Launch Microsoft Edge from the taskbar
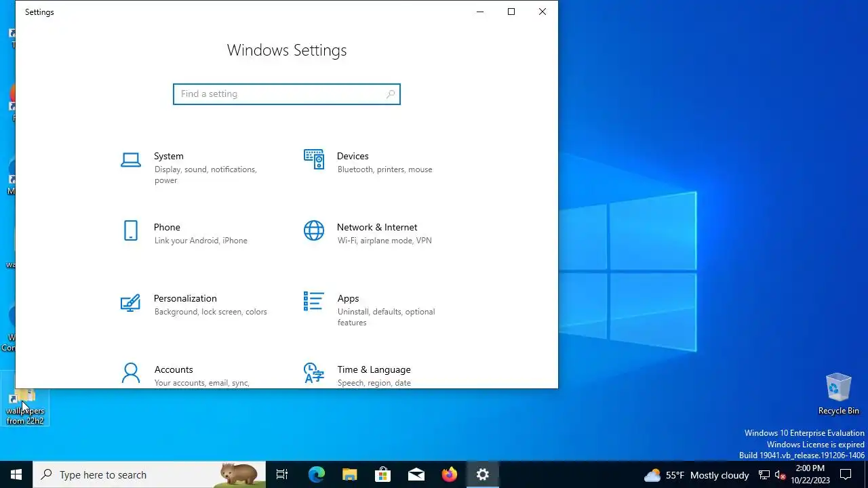This screenshot has height=488, width=868. pyautogui.click(x=317, y=474)
